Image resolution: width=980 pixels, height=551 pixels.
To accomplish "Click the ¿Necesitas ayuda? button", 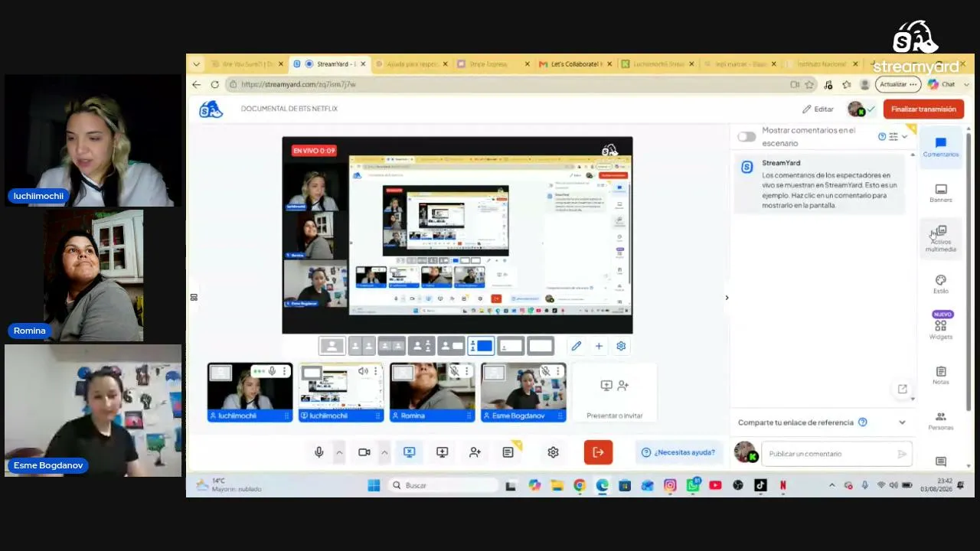I will (x=678, y=452).
